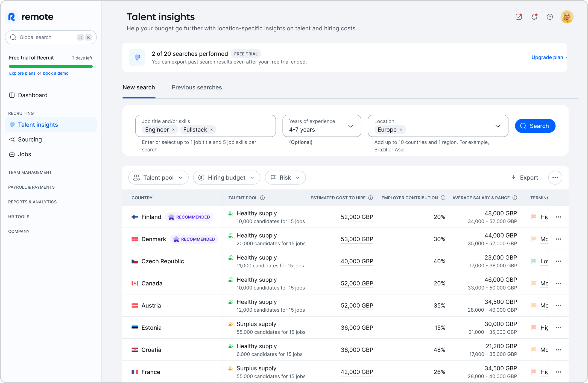Open the Location dropdown
The height and width of the screenshot is (383, 588).
(x=498, y=126)
